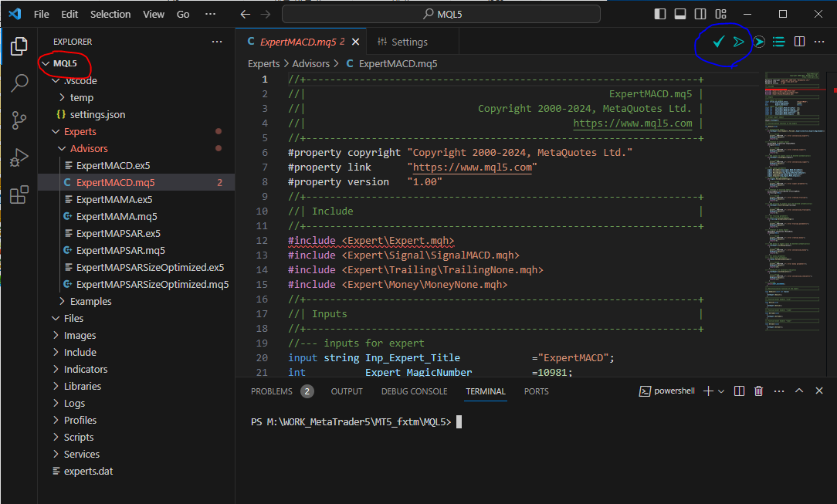Image resolution: width=837 pixels, height=504 pixels.
Task: Toggle bottom panel layout icon
Action: click(x=680, y=15)
